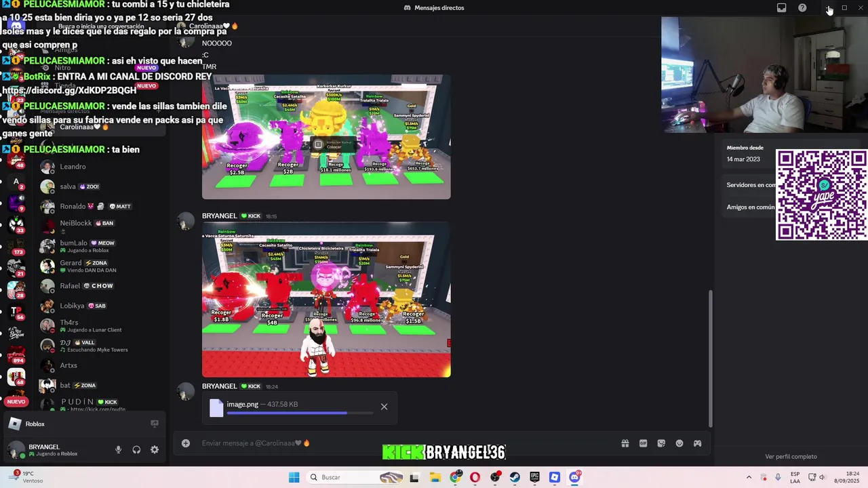The height and width of the screenshot is (488, 868).
Task: Open bumLalo direct message
Action: 102,246
